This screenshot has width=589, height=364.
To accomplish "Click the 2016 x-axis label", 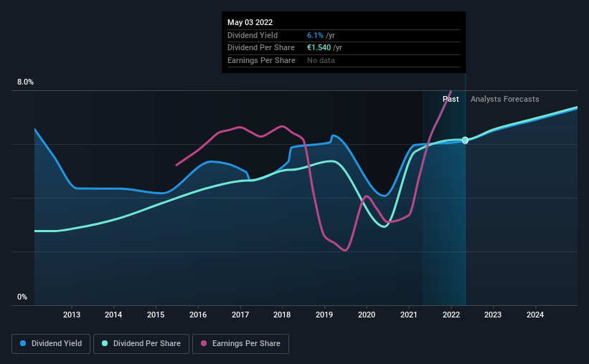I will pos(198,315).
